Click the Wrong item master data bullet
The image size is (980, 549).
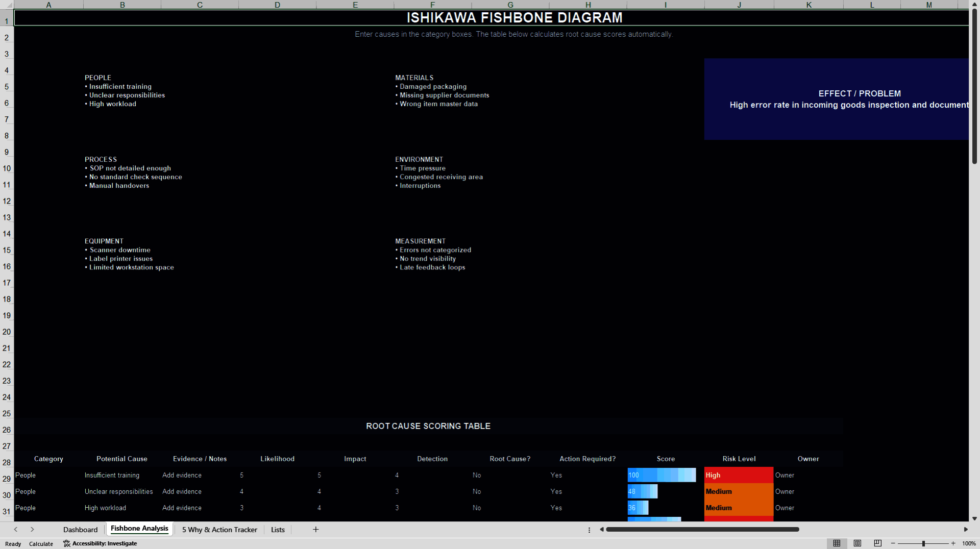point(436,104)
